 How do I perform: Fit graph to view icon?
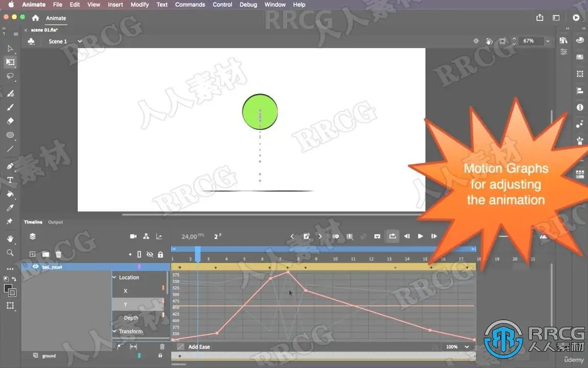(x=133, y=347)
